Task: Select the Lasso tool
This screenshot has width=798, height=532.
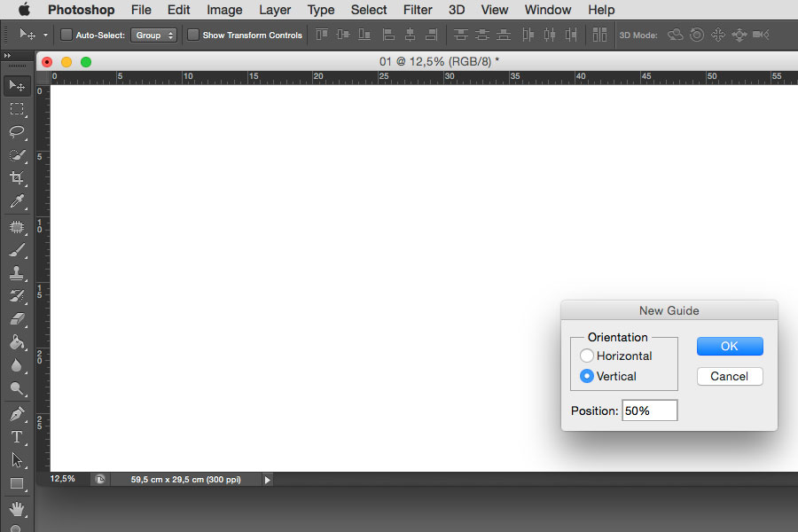Action: (17, 132)
